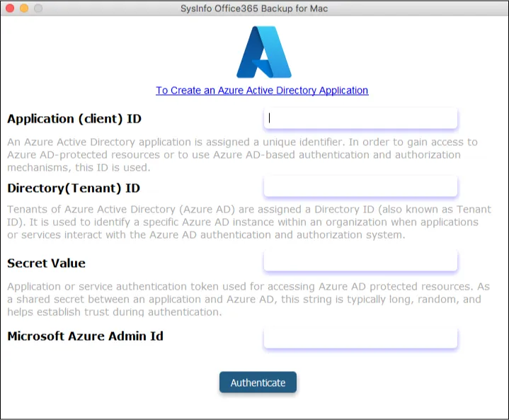The height and width of the screenshot is (420, 509).
Task: Click the Azure logo icon
Action: [x=264, y=52]
